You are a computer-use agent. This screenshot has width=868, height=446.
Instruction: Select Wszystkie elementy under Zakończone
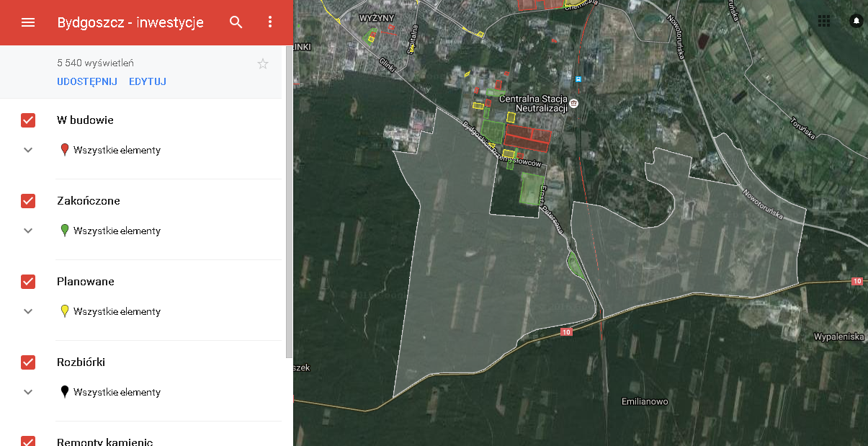(117, 231)
